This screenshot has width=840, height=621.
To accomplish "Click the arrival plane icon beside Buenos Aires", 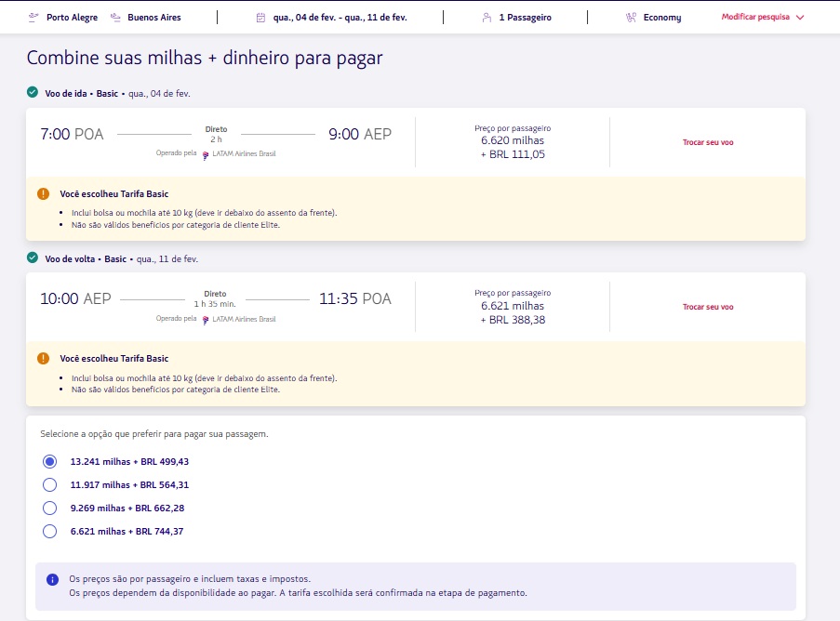I will 115,17.
